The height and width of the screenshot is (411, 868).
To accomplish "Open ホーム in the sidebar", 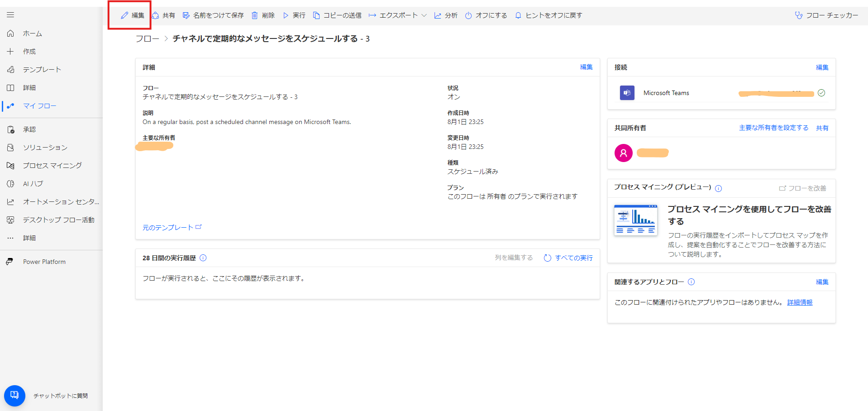I will pos(33,33).
